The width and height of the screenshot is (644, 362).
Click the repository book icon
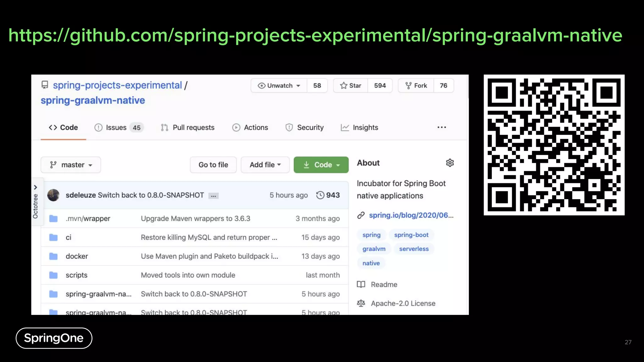point(45,85)
